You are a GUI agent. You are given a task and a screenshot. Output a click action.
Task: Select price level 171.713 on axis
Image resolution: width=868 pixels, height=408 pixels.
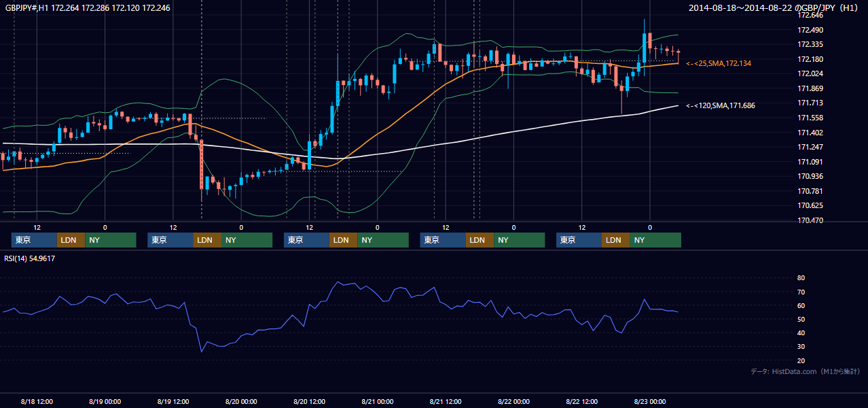pyautogui.click(x=811, y=103)
